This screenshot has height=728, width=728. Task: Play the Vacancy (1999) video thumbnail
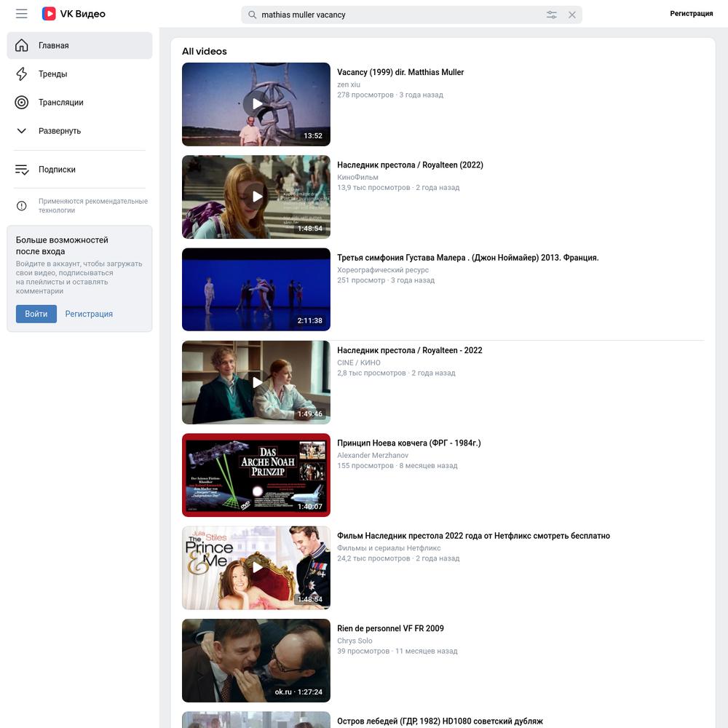256,104
